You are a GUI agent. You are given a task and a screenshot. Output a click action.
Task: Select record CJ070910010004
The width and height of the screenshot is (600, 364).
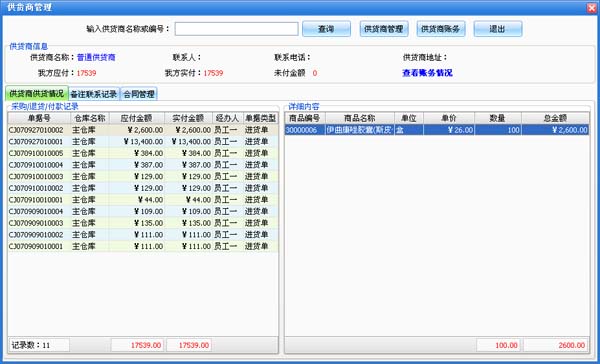pyautogui.click(x=143, y=165)
